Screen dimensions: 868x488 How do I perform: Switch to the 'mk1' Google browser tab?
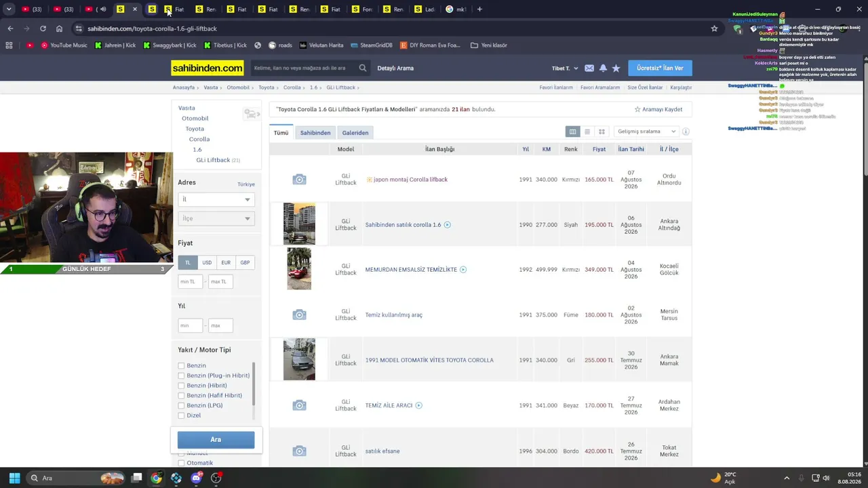(456, 9)
